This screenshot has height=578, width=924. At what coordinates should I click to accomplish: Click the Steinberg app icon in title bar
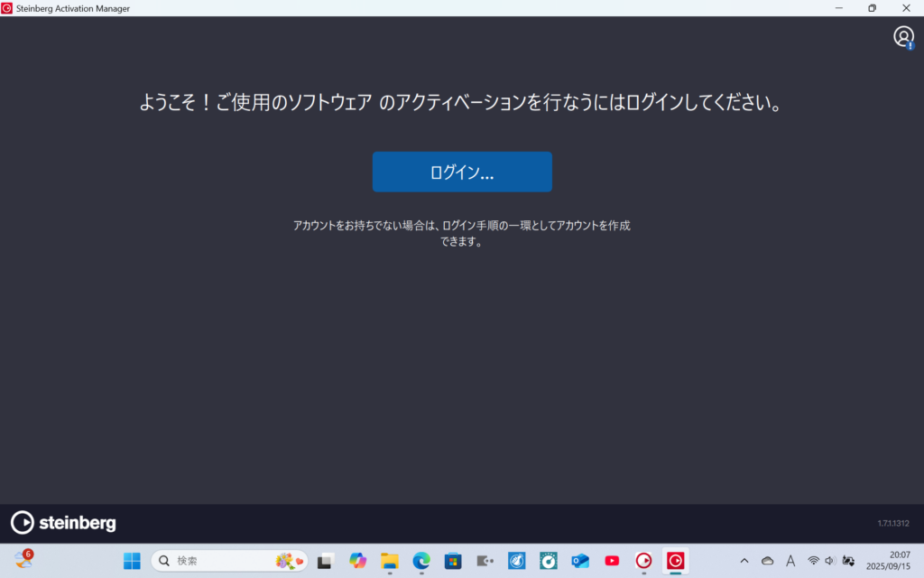click(8, 8)
